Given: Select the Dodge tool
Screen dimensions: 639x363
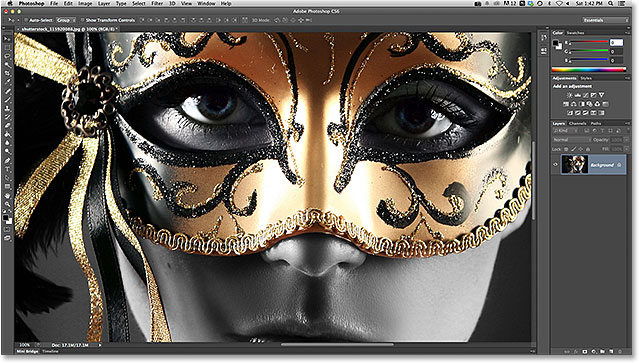Looking at the screenshot, I should (7, 151).
